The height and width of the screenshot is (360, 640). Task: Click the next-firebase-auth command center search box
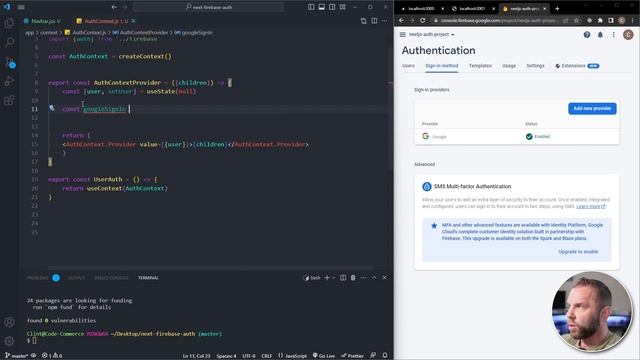pos(208,7)
